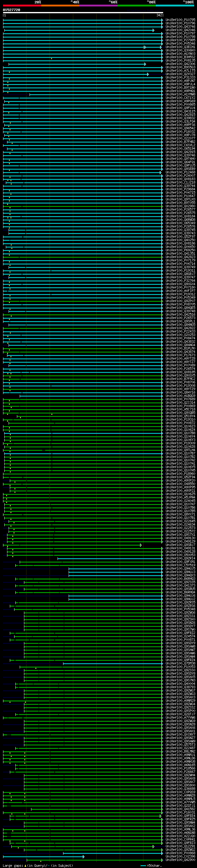Click the cyan 50char scale bar
Screen dimensions: 197x868
tap(143, 866)
